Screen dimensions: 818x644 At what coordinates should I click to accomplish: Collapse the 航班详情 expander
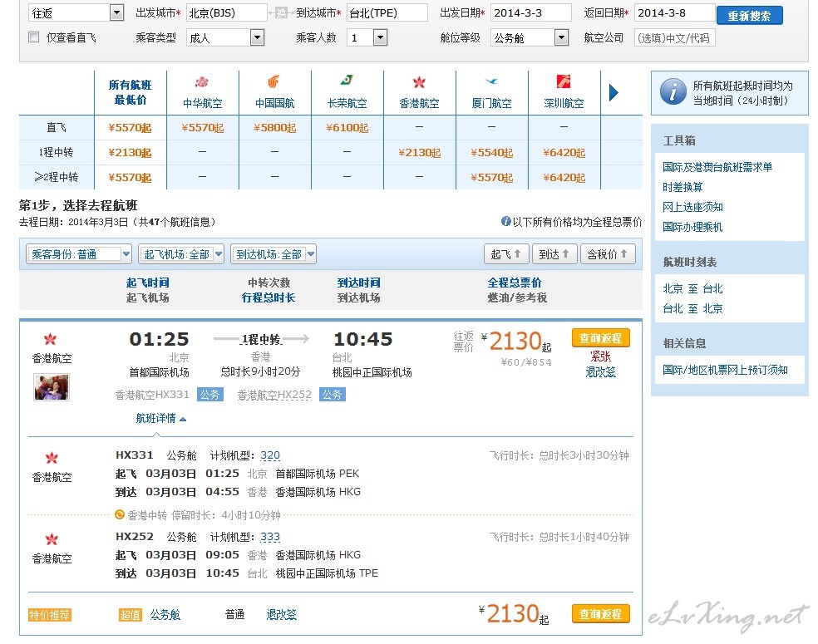click(x=161, y=418)
